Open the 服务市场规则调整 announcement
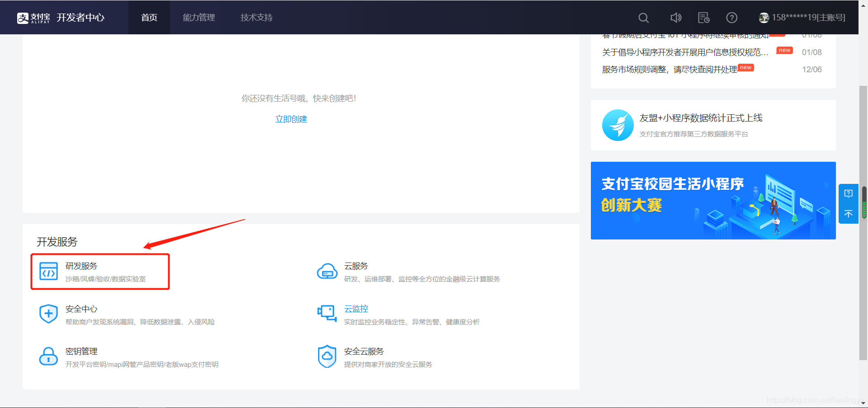This screenshot has height=408, width=868. [x=668, y=69]
